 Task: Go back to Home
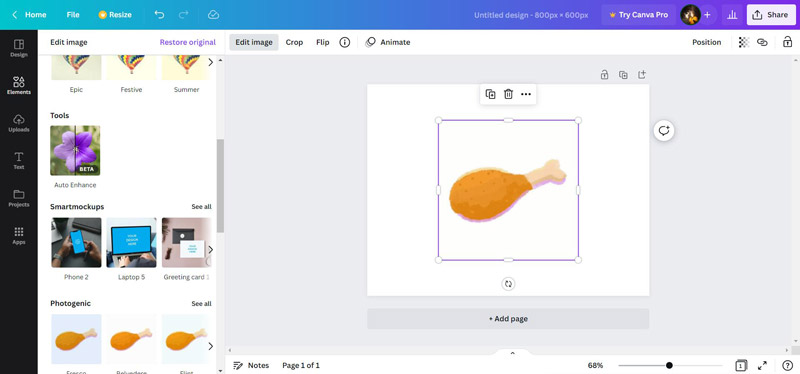[x=29, y=15]
